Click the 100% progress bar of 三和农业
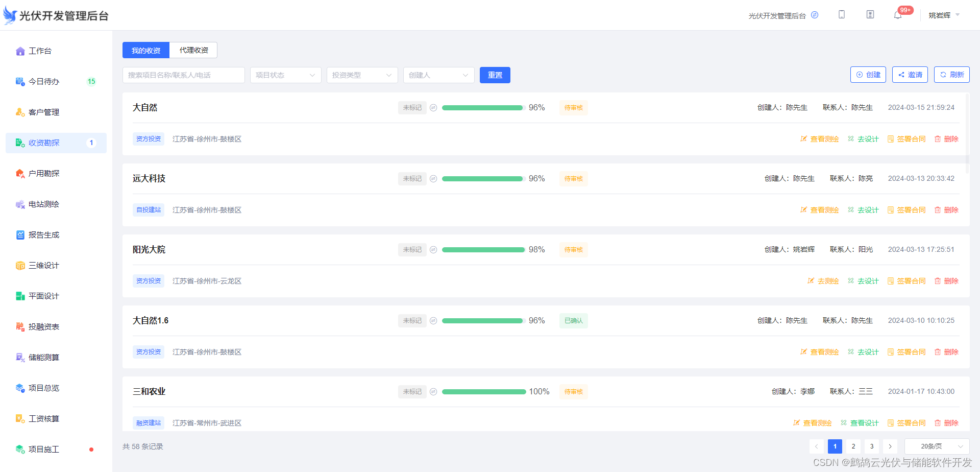Image resolution: width=980 pixels, height=472 pixels. coord(484,392)
